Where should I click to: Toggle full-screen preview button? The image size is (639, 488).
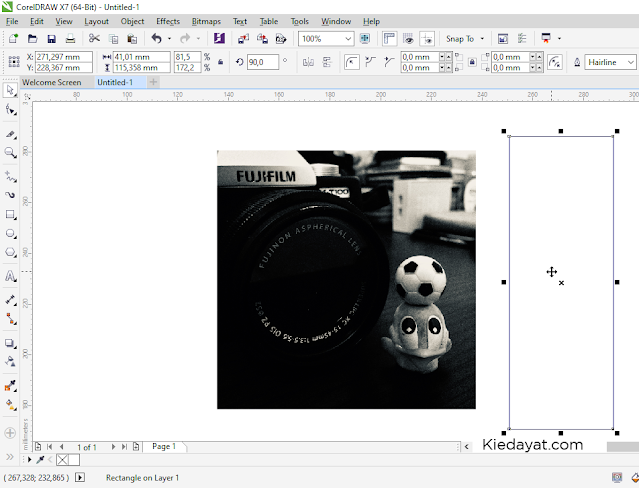(365, 39)
